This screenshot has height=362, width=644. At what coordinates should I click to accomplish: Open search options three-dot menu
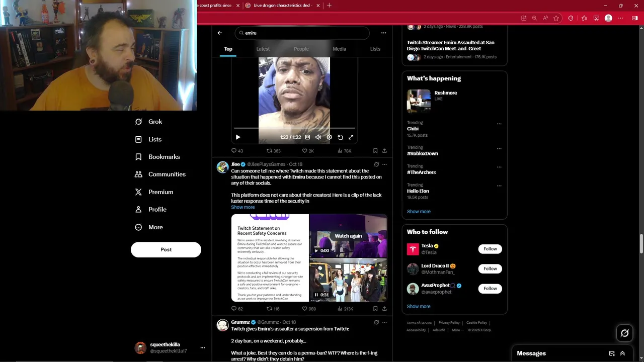click(x=383, y=33)
